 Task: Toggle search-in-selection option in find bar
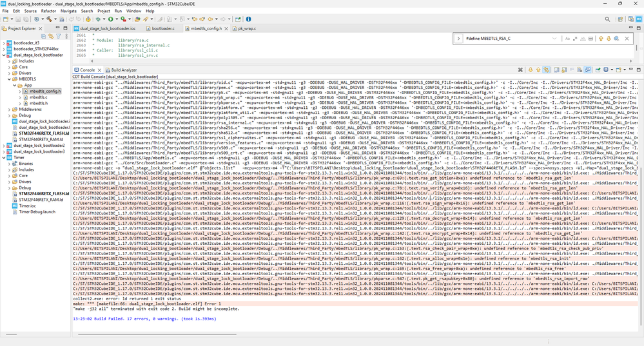coord(590,38)
